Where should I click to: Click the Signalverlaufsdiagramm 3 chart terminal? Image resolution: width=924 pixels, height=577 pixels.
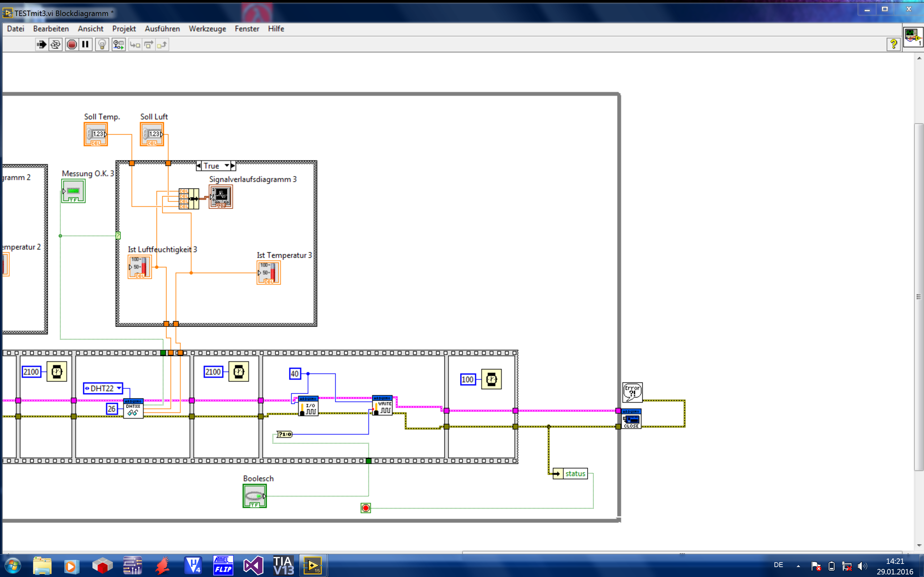(221, 197)
